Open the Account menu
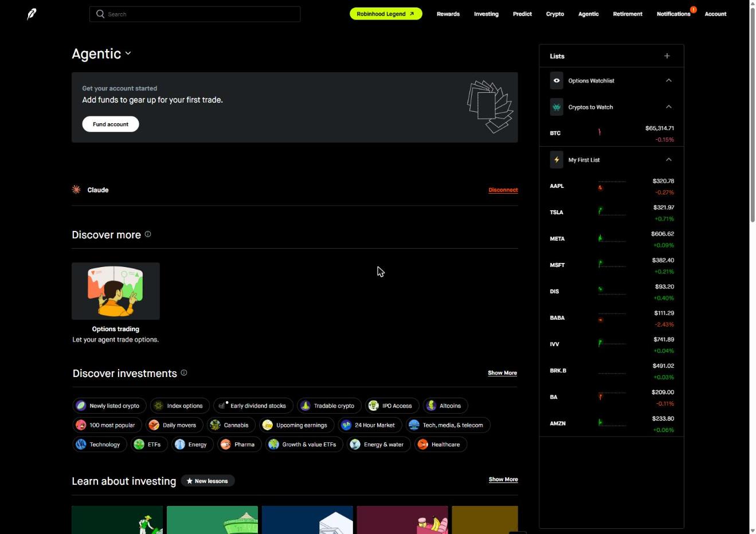 (x=715, y=14)
